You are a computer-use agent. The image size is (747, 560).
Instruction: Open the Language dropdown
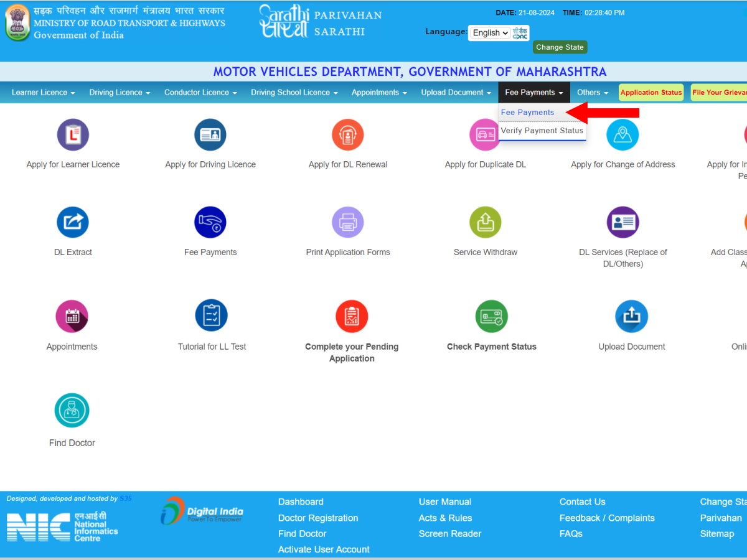coord(490,33)
